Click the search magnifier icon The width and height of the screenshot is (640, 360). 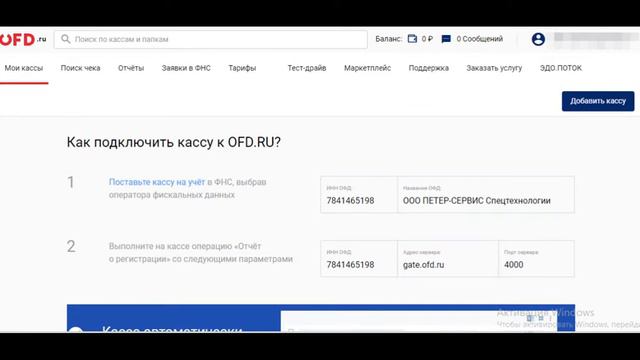point(65,39)
